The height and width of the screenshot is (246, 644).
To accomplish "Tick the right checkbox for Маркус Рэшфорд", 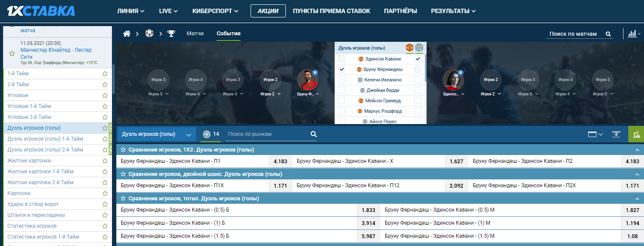I will [418, 111].
